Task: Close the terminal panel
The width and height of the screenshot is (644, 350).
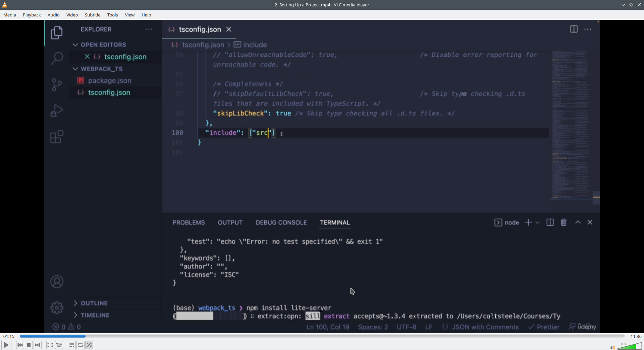Action: point(590,222)
